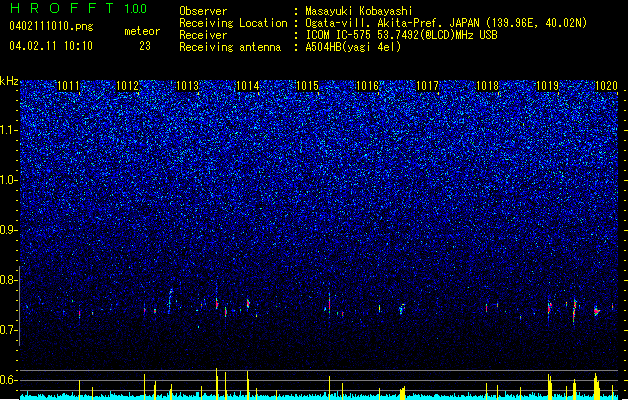
Task: Click the HROFFT 1.0.0 title text
Action: coord(78,8)
